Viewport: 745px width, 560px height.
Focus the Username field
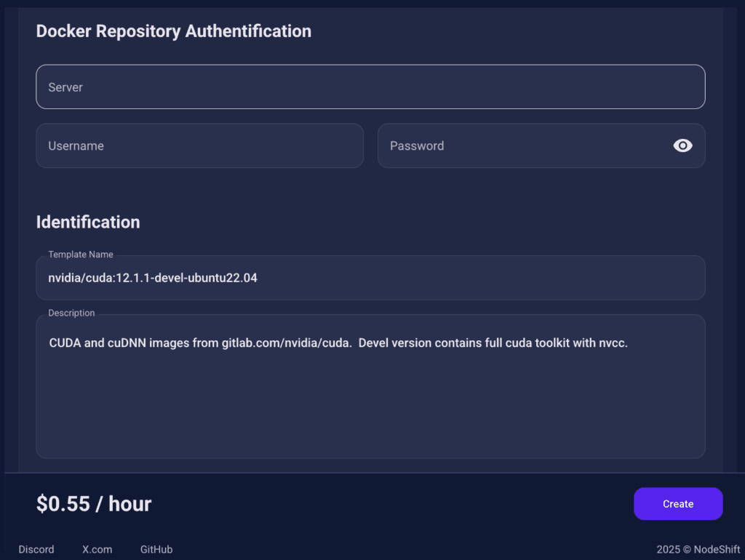[199, 146]
